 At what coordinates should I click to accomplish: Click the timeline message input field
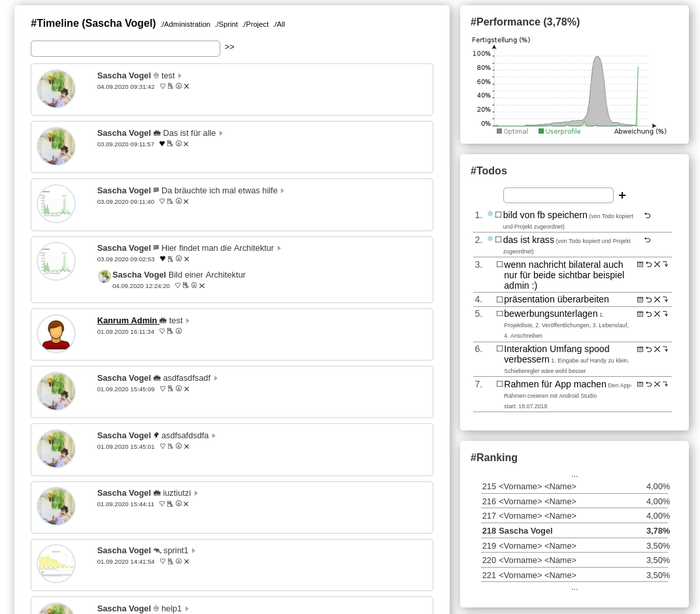pyautogui.click(x=125, y=49)
